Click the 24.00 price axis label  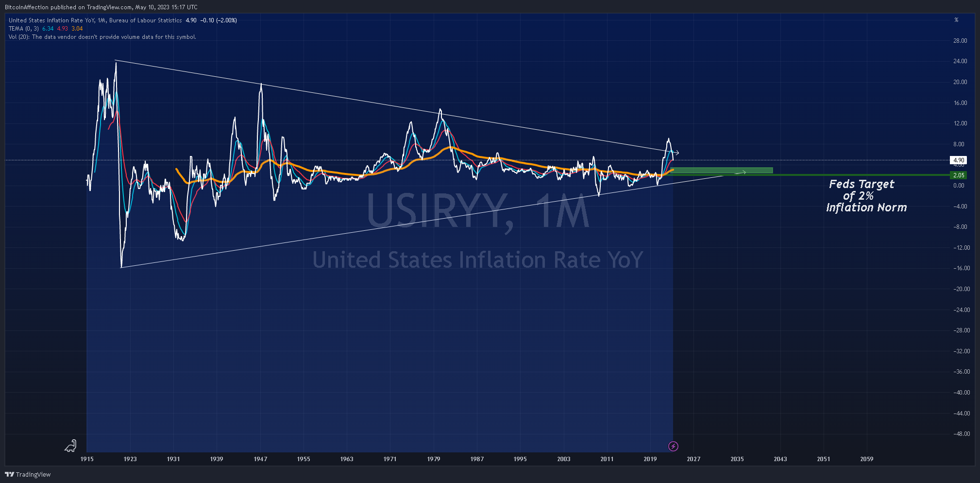[x=960, y=61]
